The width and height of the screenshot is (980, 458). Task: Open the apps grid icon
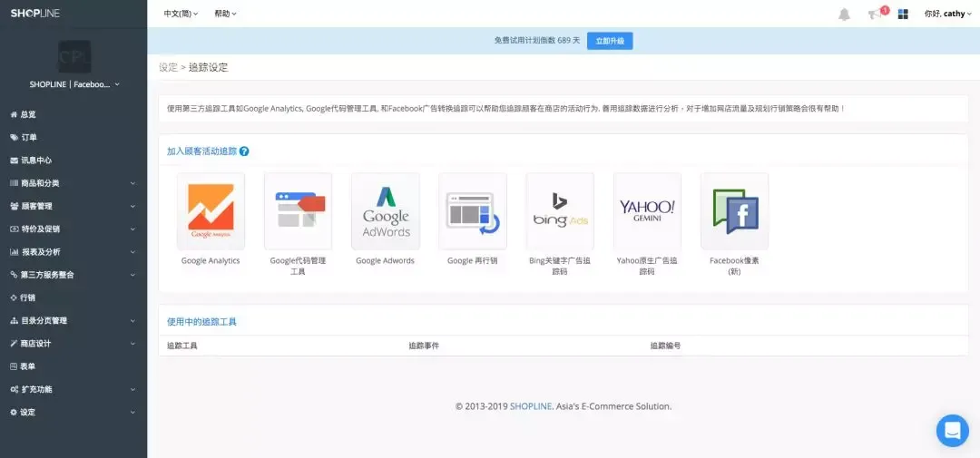pos(903,14)
